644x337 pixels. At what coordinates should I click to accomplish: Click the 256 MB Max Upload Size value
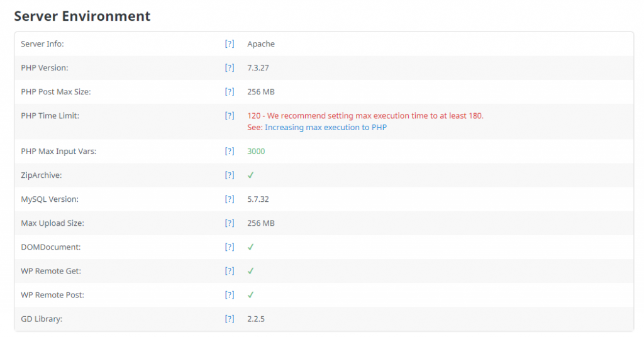click(261, 223)
